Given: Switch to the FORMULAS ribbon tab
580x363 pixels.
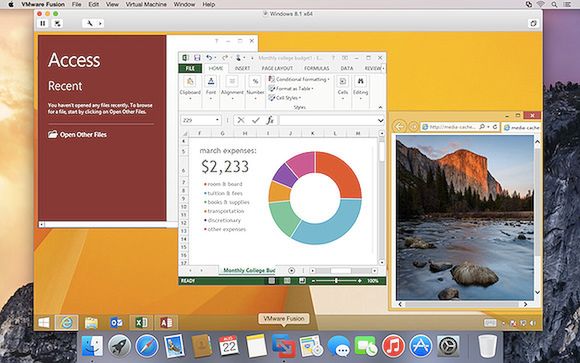Looking at the screenshot, I should 317,68.
